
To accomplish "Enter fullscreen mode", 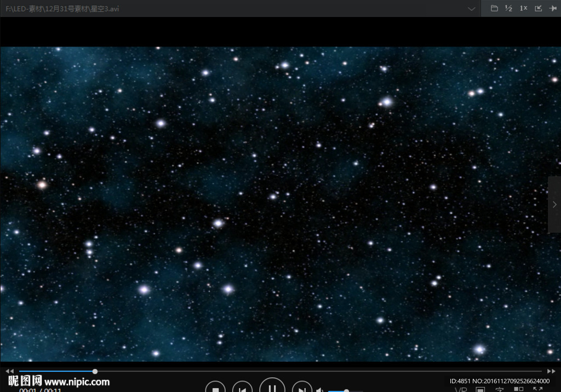I will [x=537, y=390].
